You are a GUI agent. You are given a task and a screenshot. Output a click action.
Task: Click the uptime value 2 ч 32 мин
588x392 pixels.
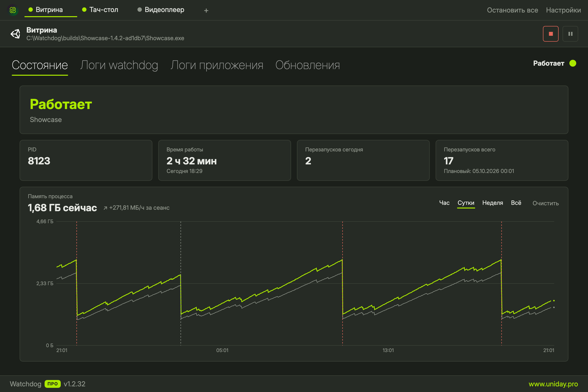click(x=192, y=161)
